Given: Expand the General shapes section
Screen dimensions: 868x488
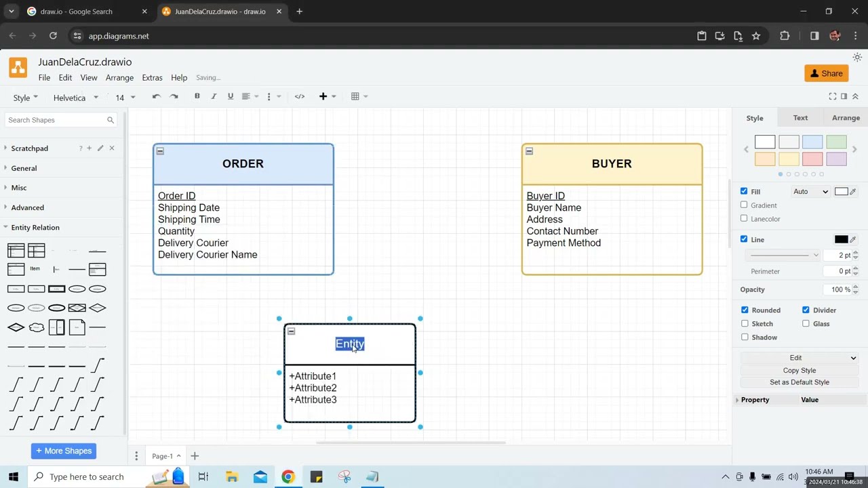Looking at the screenshot, I should click(x=24, y=168).
